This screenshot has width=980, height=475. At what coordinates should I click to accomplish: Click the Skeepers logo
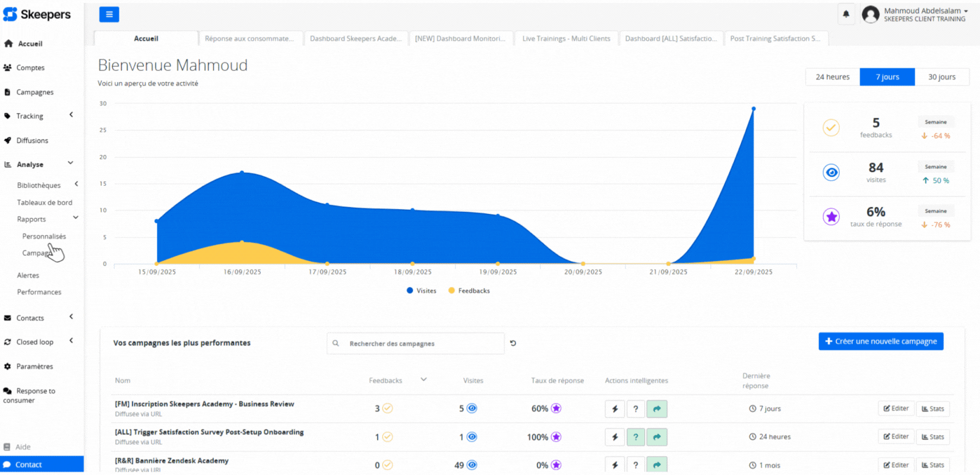click(37, 14)
